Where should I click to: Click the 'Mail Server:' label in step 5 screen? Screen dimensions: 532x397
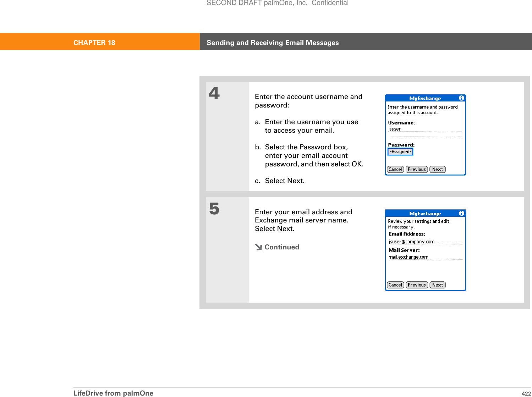pyautogui.click(x=404, y=250)
